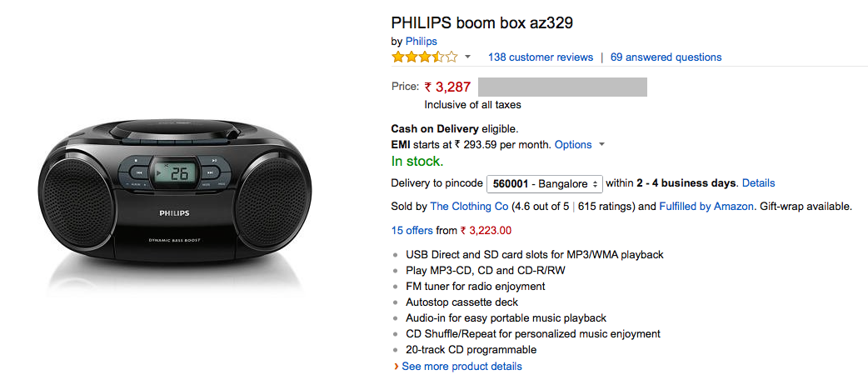Open the Philips brand link
Screen dimensions: 868x380
click(422, 41)
